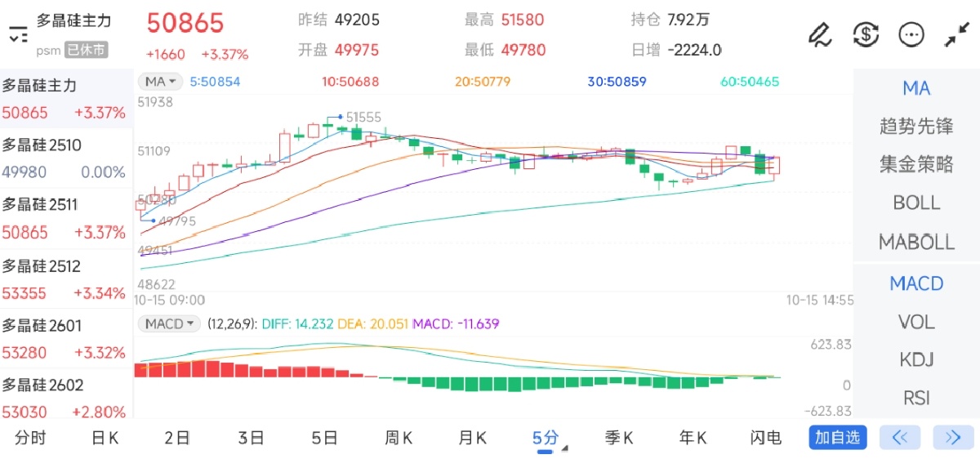Tap the 51555 high marker on chart
980x468 pixels.
tap(363, 118)
